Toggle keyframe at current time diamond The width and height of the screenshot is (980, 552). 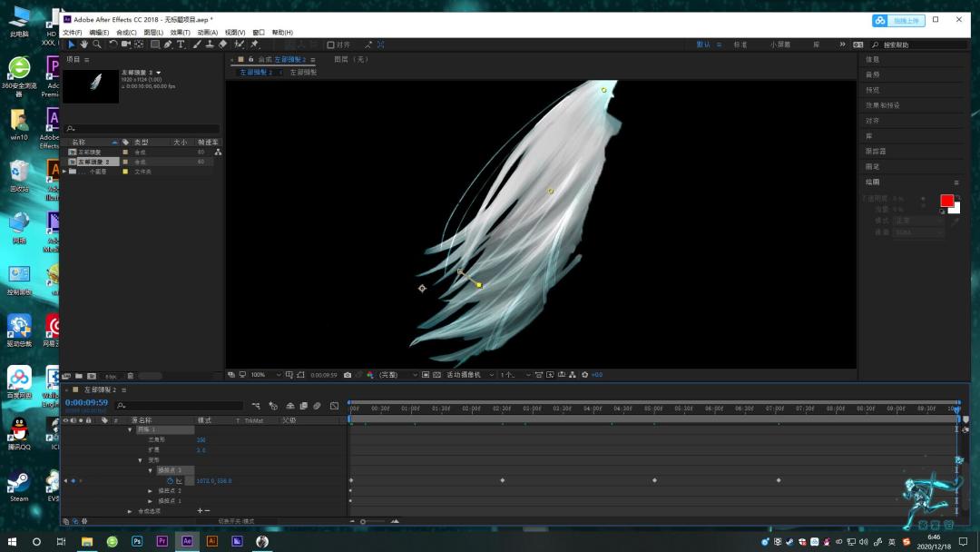coord(73,481)
